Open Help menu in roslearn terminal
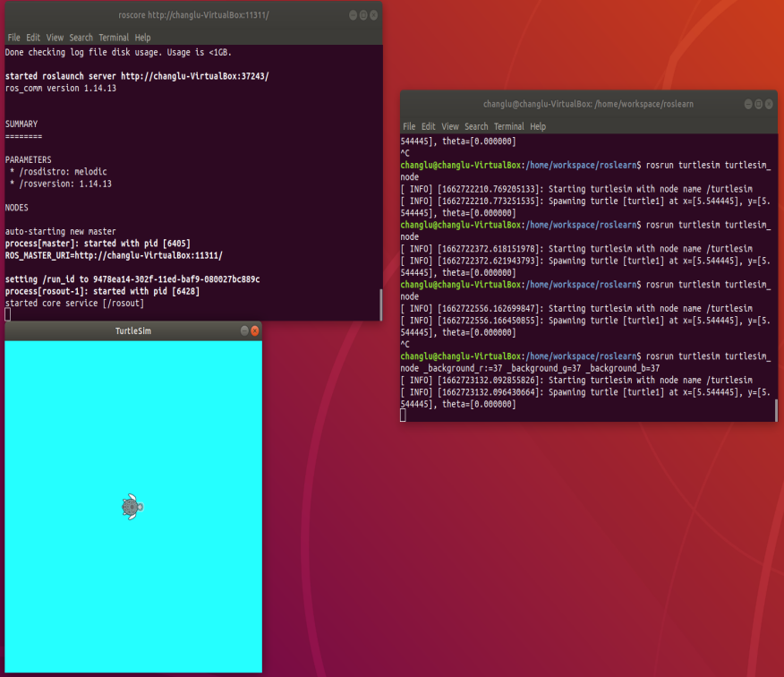This screenshot has height=677, width=784. (x=538, y=126)
